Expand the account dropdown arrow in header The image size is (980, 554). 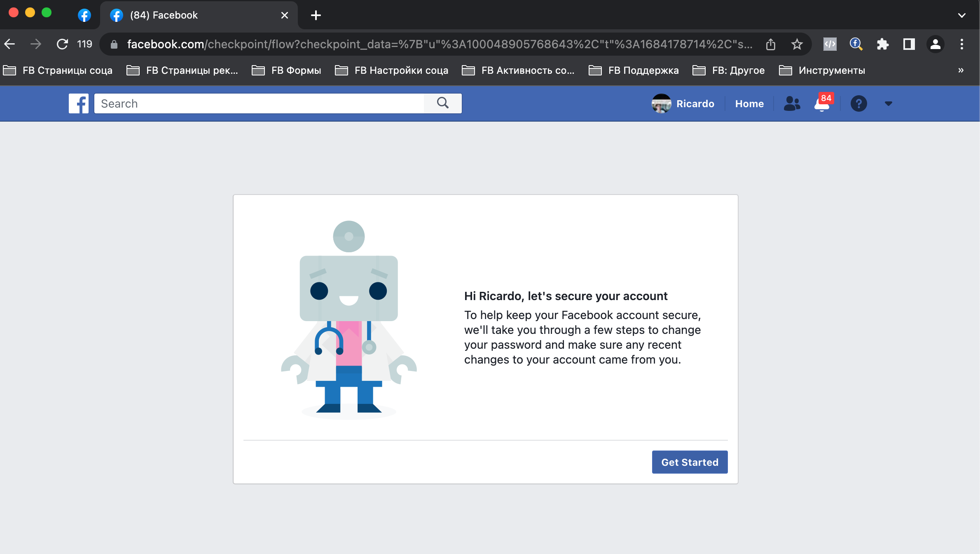pos(888,103)
